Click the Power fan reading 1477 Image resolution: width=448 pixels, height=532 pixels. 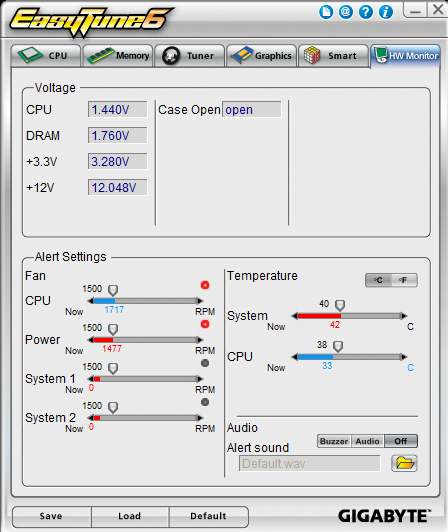click(112, 349)
